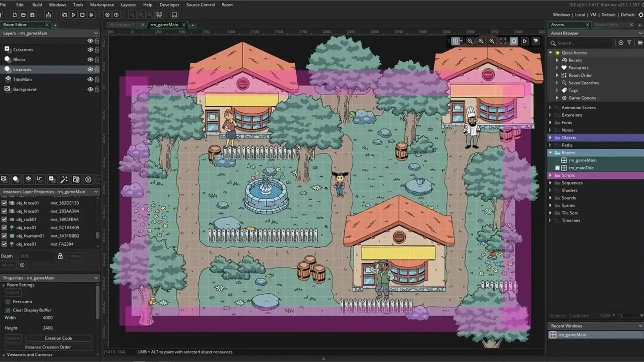Click the zoom-to-fit icon in room canvas toolbar
Screen dimensions: 644x362
coord(503,41)
